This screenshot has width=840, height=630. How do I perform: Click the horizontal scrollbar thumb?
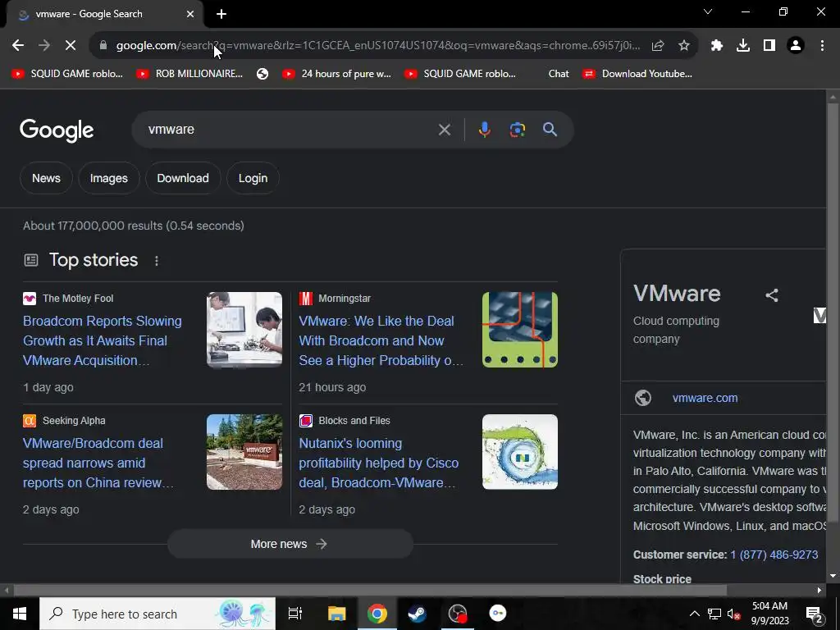(x=370, y=591)
